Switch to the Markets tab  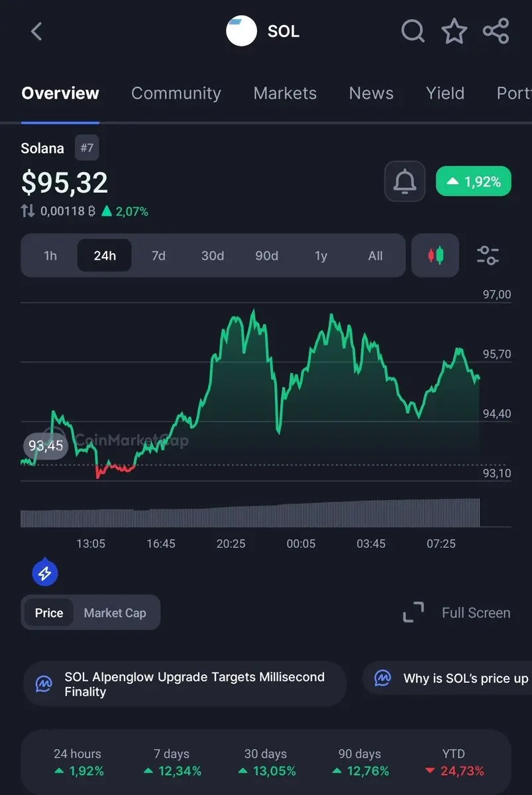285,93
